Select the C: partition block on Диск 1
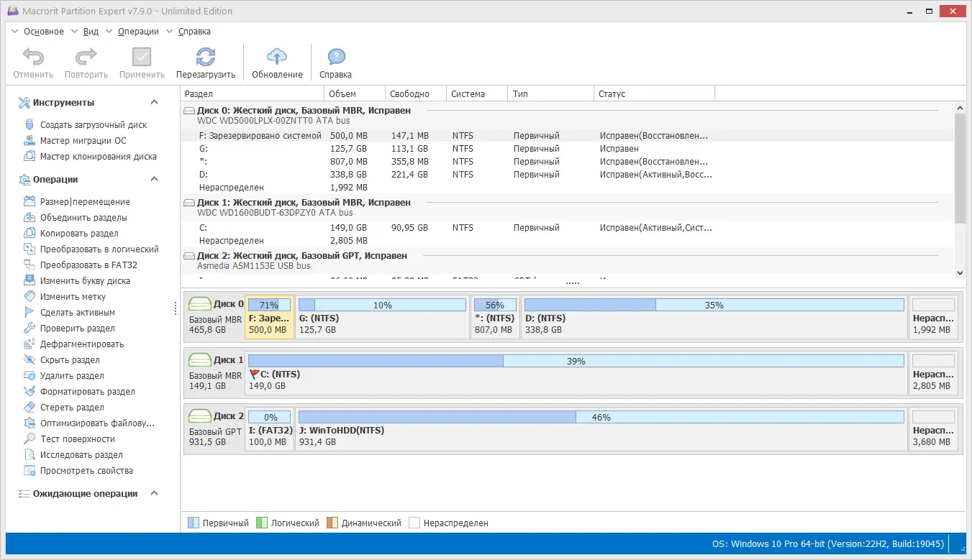This screenshot has height=560, width=972. (504, 373)
